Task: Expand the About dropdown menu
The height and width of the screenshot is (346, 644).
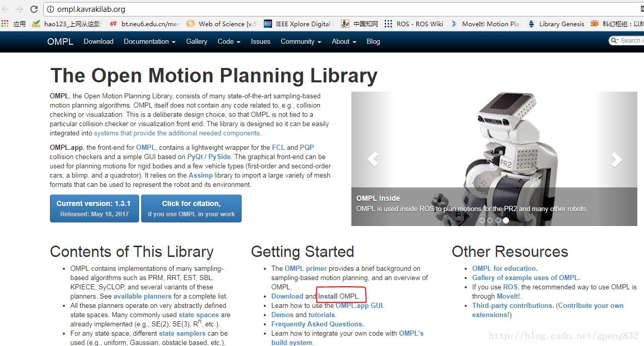Action: pyautogui.click(x=344, y=42)
